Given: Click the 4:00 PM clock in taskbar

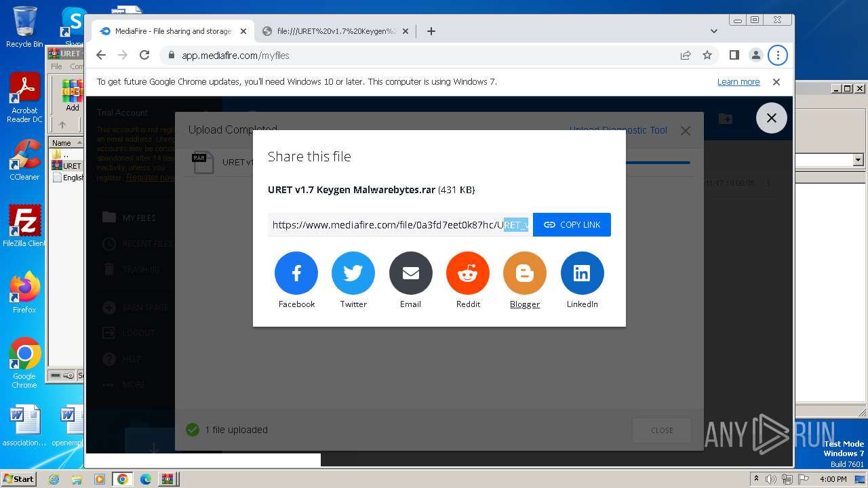Looking at the screenshot, I should point(833,479).
